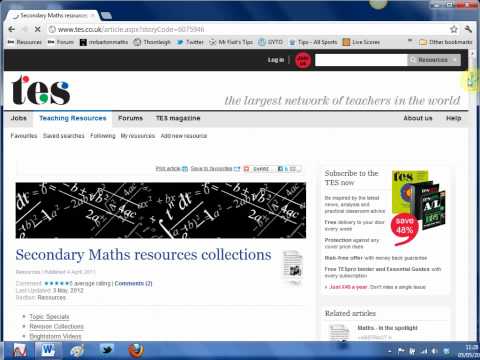Screen dimensions: 480x360
Task: Click the Log in link
Action: [x=276, y=60]
